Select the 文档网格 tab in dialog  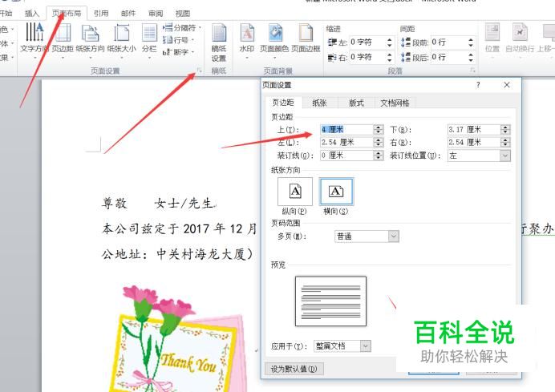[395, 103]
